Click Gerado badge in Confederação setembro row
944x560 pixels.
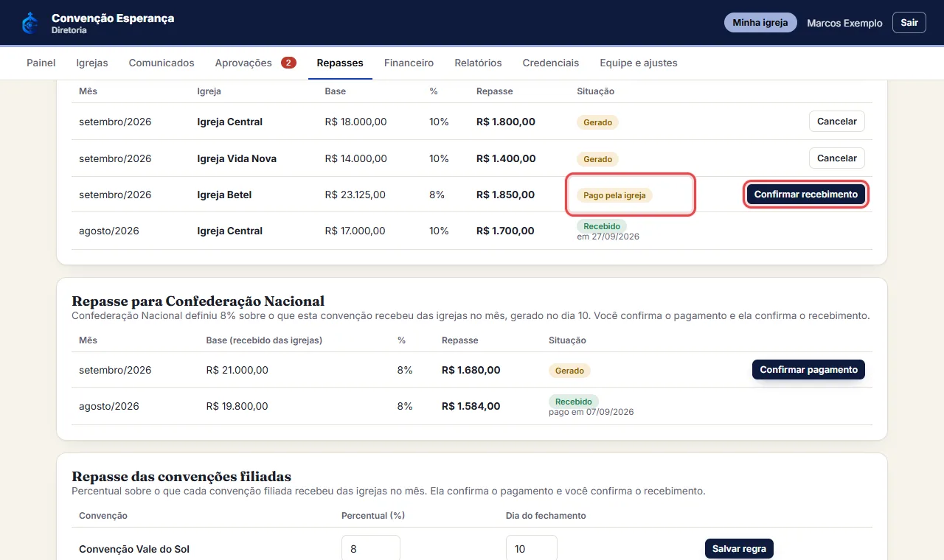(569, 371)
